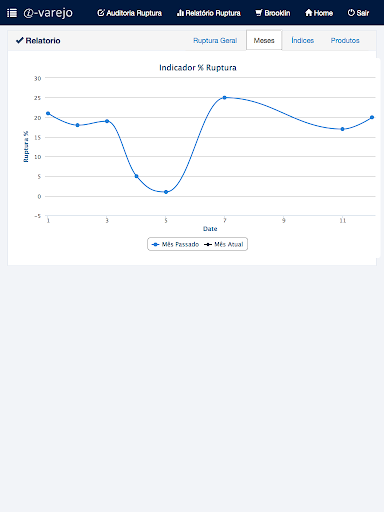Click the first data point at month 1
This screenshot has height=512, width=384.
[x=48, y=113]
